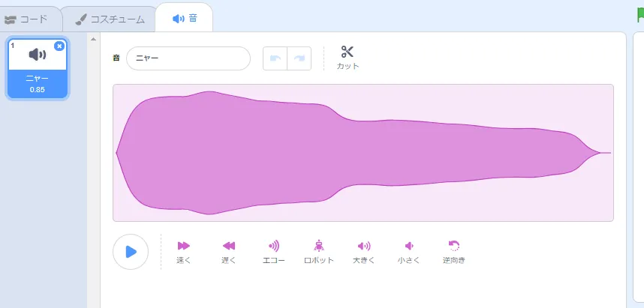
Task: Reverse the sound with 逆向き
Action: click(454, 252)
